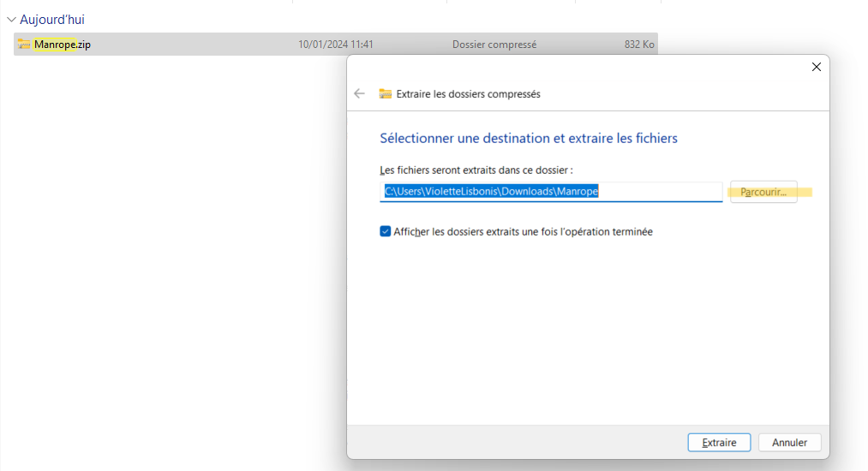Click the Annuler button

coord(789,442)
